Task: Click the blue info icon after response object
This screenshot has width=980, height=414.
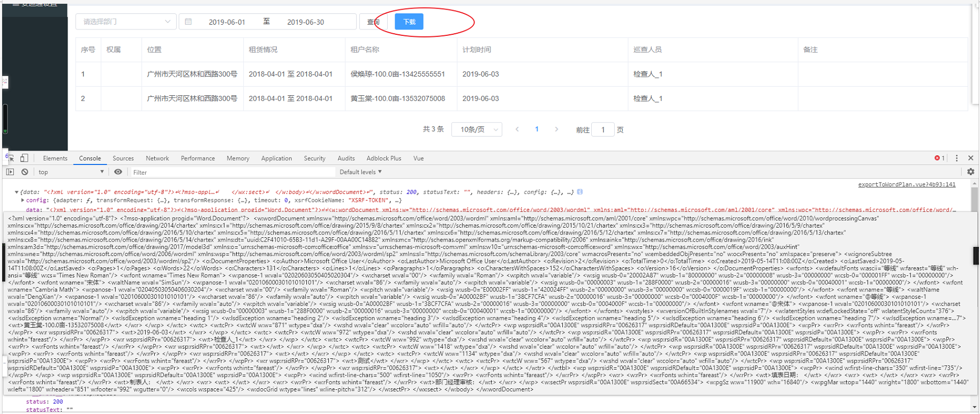Action: (x=580, y=192)
